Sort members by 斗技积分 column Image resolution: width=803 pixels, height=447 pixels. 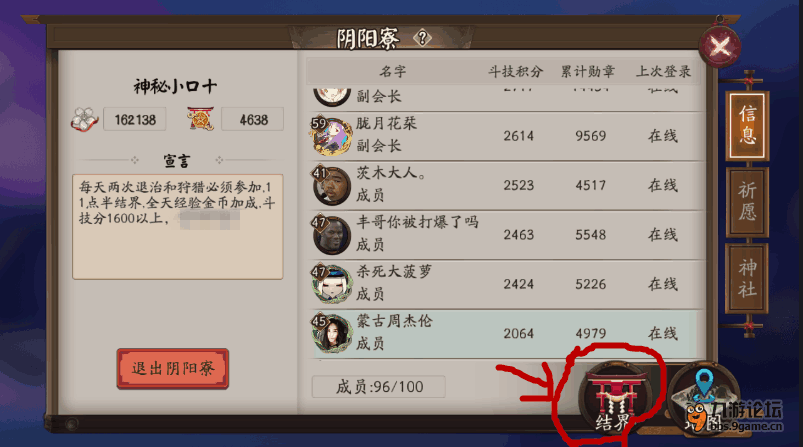515,72
